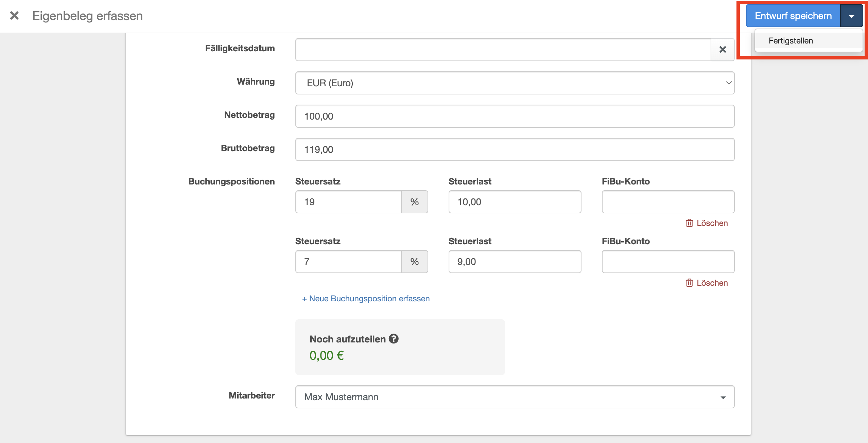868x443 pixels.
Task: Click the Fälligkeitsdatum input field
Action: pyautogui.click(x=503, y=50)
